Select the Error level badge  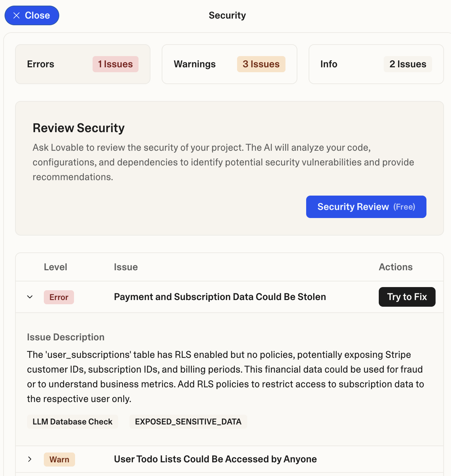tap(59, 297)
